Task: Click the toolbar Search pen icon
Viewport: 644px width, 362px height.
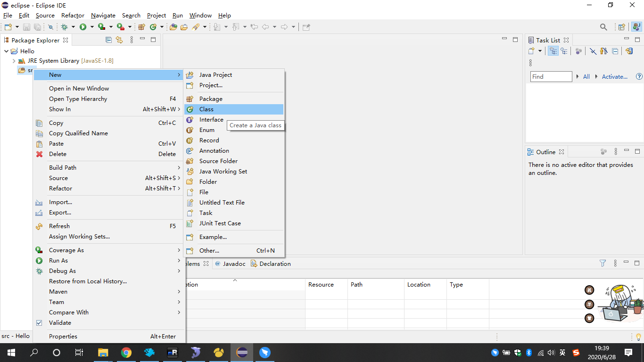Action: (196, 27)
